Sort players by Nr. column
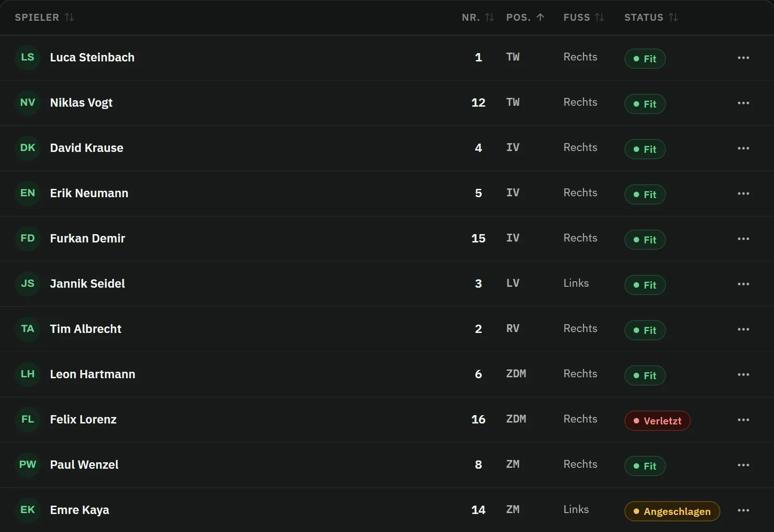Screen dimensions: 774x532 click(478, 18)
